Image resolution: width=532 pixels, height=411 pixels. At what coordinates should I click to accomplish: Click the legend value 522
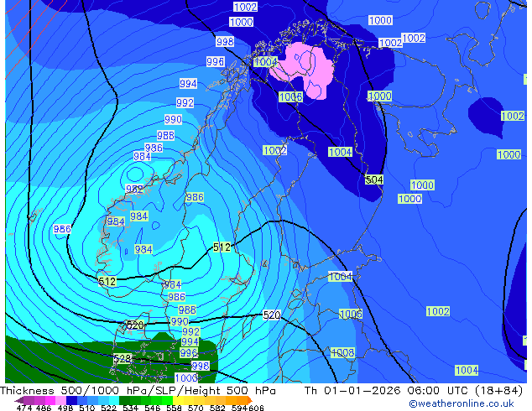[108, 408]
